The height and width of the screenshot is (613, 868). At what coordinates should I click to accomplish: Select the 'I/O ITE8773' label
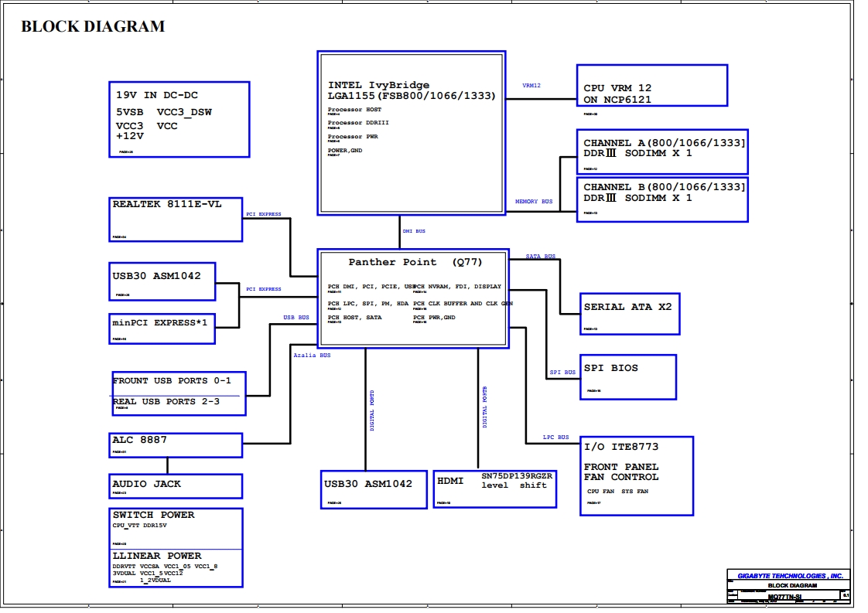point(621,447)
